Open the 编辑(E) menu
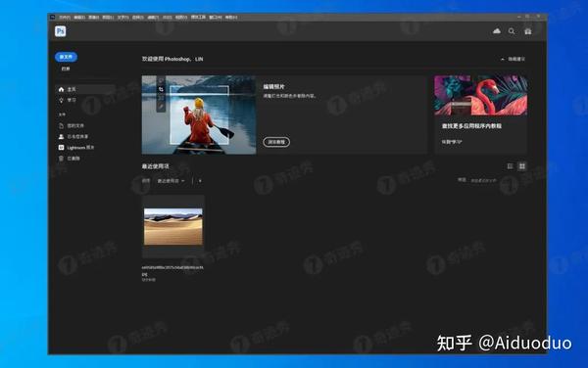Image resolution: width=588 pixels, height=368 pixels. [79, 18]
